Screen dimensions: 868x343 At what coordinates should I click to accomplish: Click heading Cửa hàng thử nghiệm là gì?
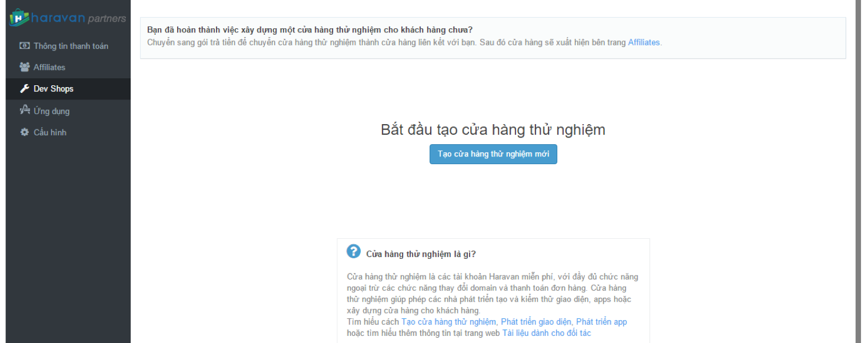pyautogui.click(x=421, y=254)
